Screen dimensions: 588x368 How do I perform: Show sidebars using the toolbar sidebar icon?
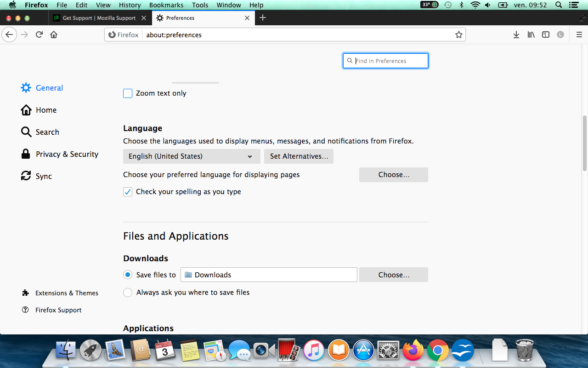click(x=546, y=34)
